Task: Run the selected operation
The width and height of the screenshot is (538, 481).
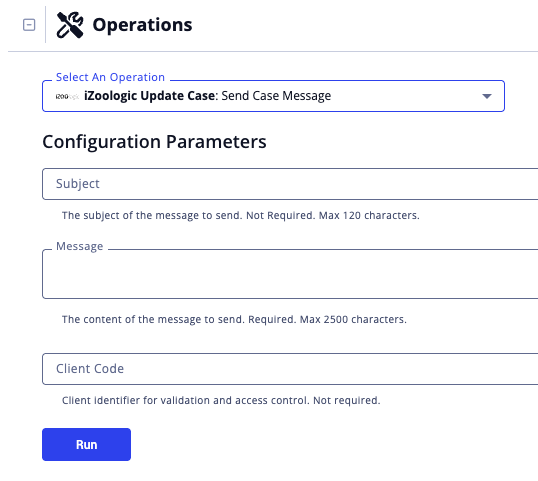Action: pyautogui.click(x=86, y=444)
